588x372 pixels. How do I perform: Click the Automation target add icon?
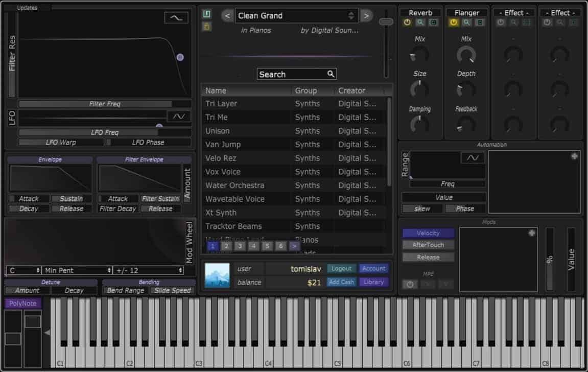(574, 156)
